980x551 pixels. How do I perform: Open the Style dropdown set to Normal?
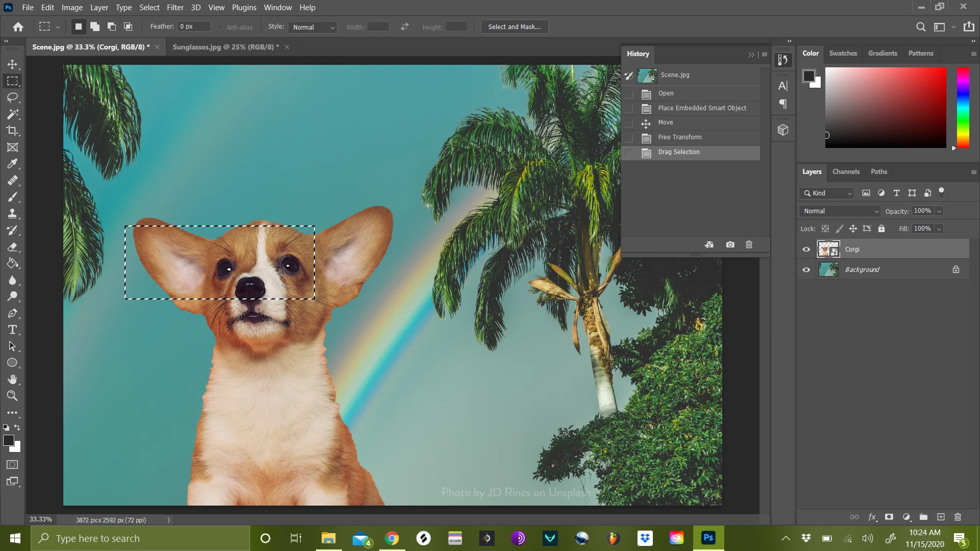pos(313,27)
